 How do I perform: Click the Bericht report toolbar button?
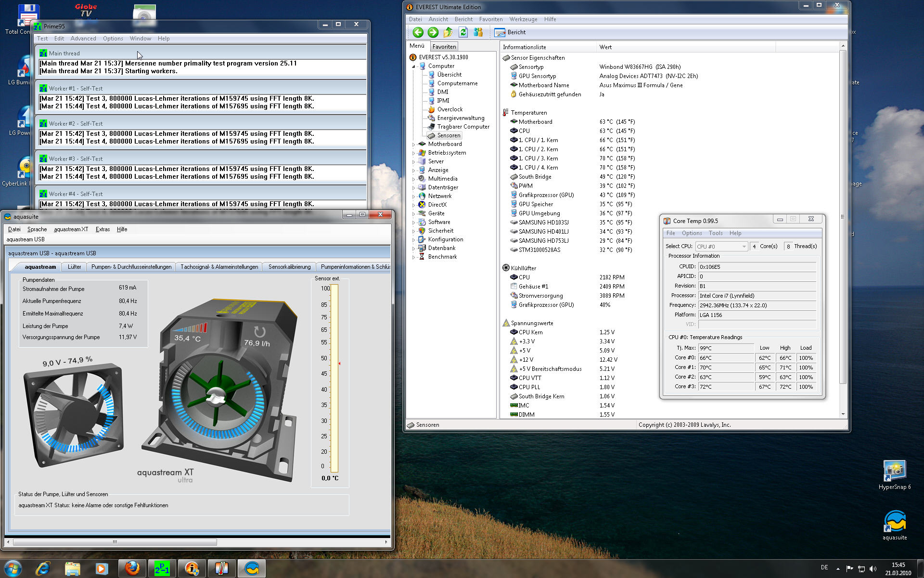click(510, 32)
